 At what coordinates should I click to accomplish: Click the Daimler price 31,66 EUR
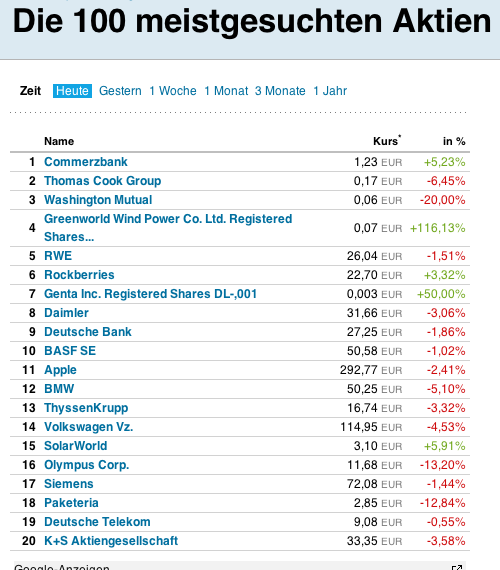(375, 313)
